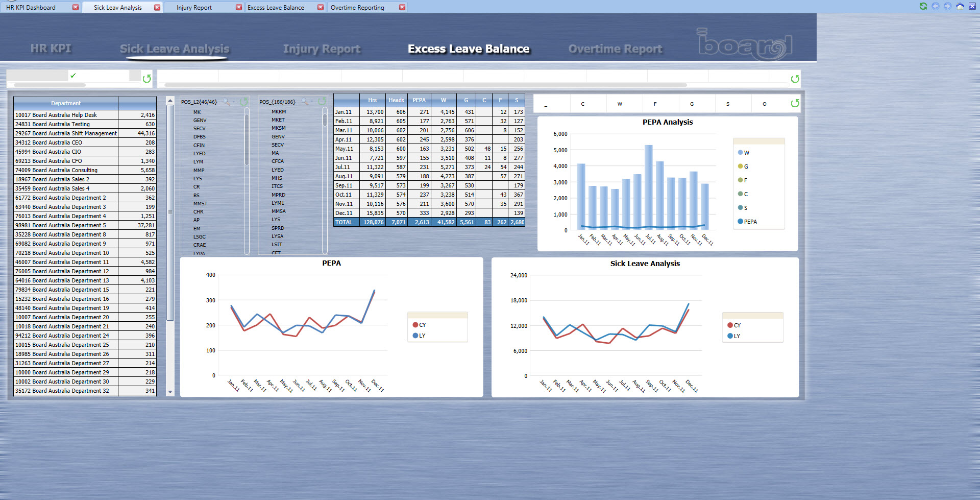Go to home with the house icon

click(960, 6)
